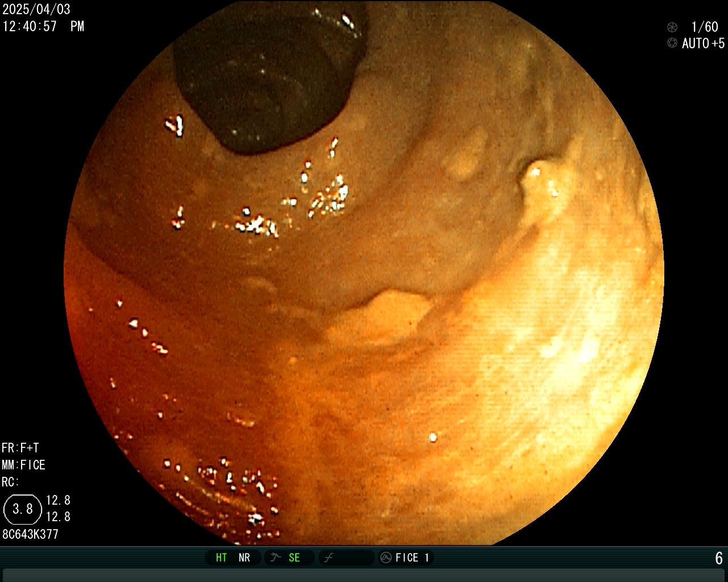Click the serial number 8C643K377
The height and width of the screenshot is (582, 728).
point(30,534)
